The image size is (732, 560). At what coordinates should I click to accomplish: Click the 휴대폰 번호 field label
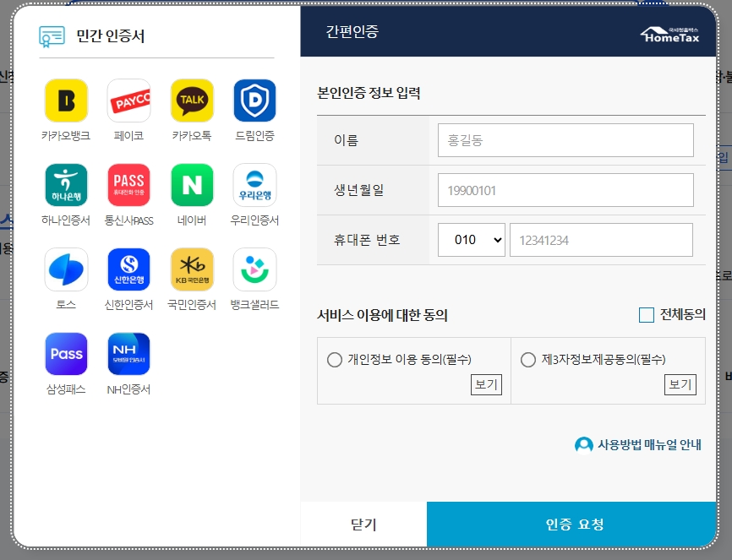tap(367, 240)
